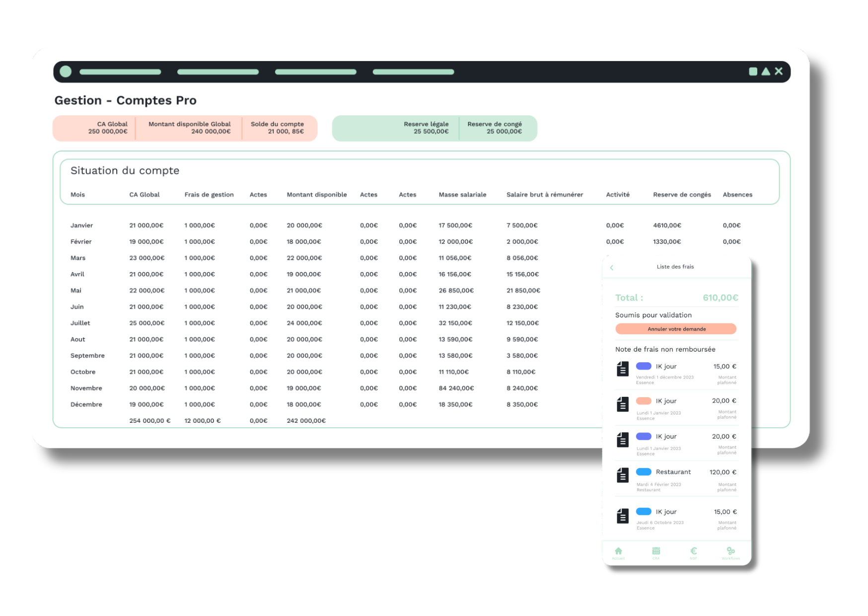Click the Masse salariale column header
Viewport: 868px width, 616px height.
point(462,195)
